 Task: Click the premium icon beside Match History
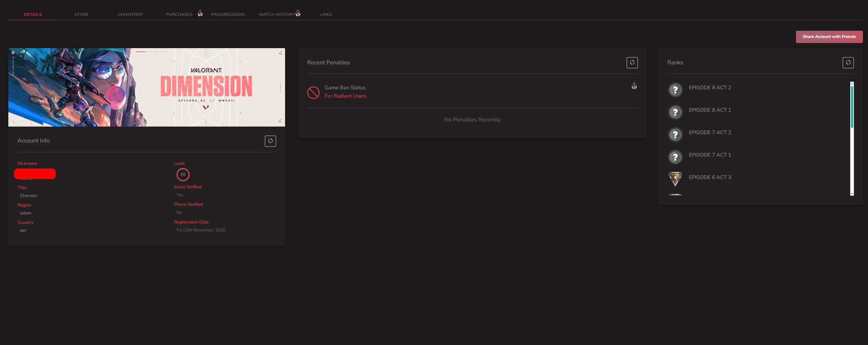tap(298, 13)
